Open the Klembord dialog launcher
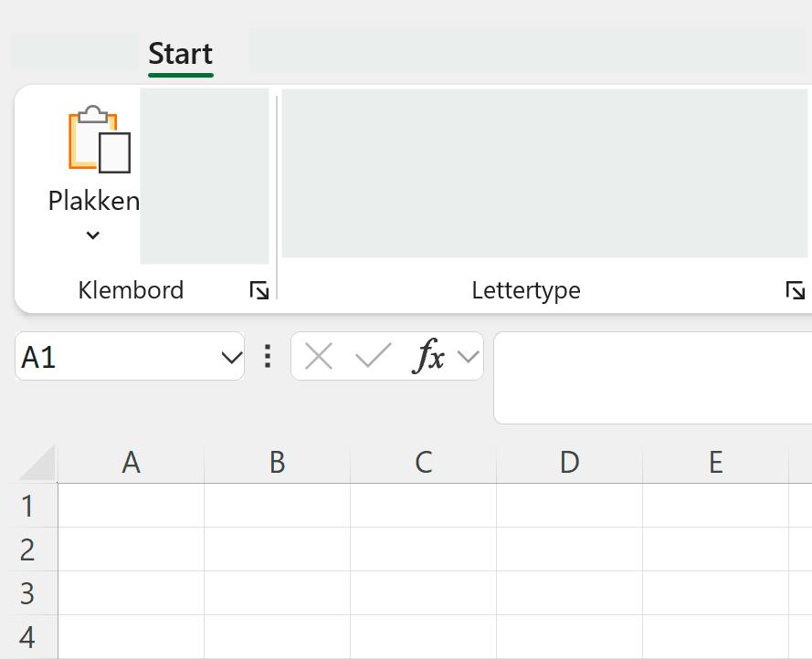 pyautogui.click(x=259, y=291)
